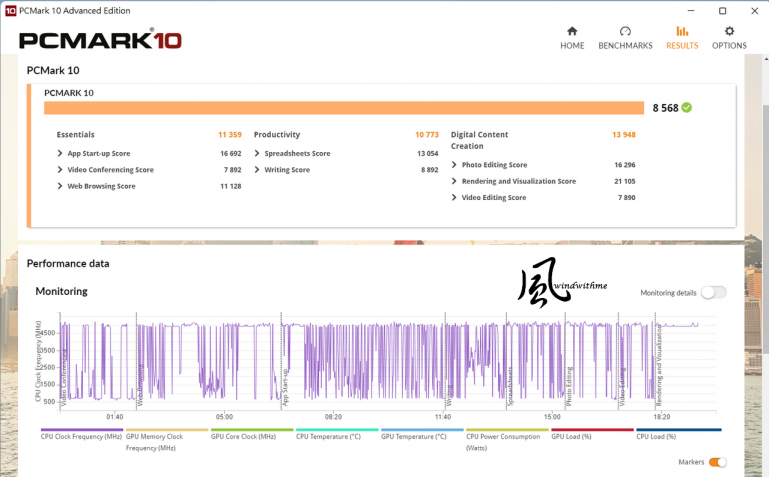Disable the Markers toggle
This screenshot has width=769, height=477.
click(x=717, y=462)
